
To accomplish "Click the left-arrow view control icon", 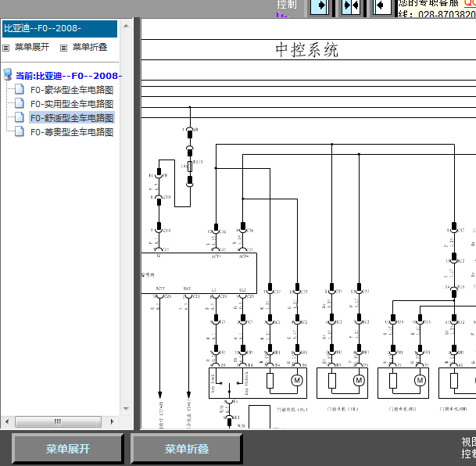I will 382,7.
